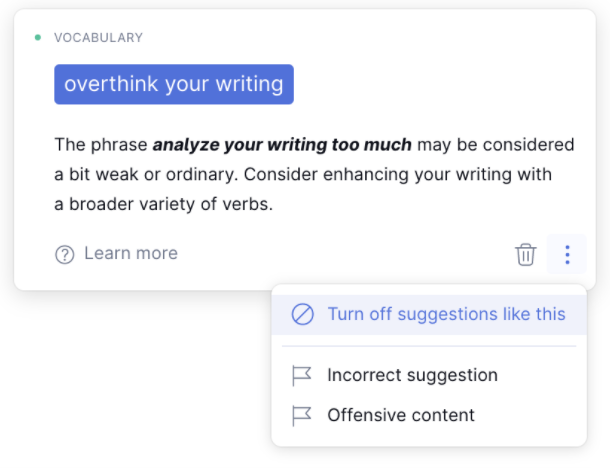Click the question mark help icon
Screen dimensions: 610x468
[65, 254]
